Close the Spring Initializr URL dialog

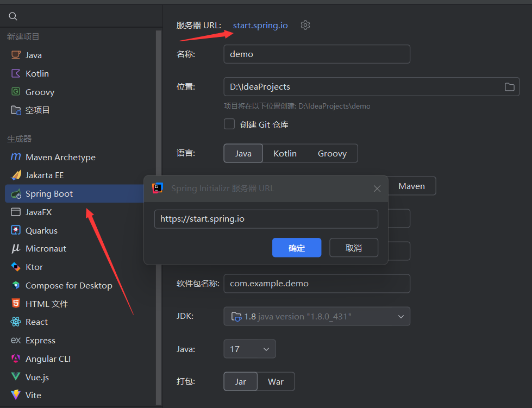tap(377, 189)
